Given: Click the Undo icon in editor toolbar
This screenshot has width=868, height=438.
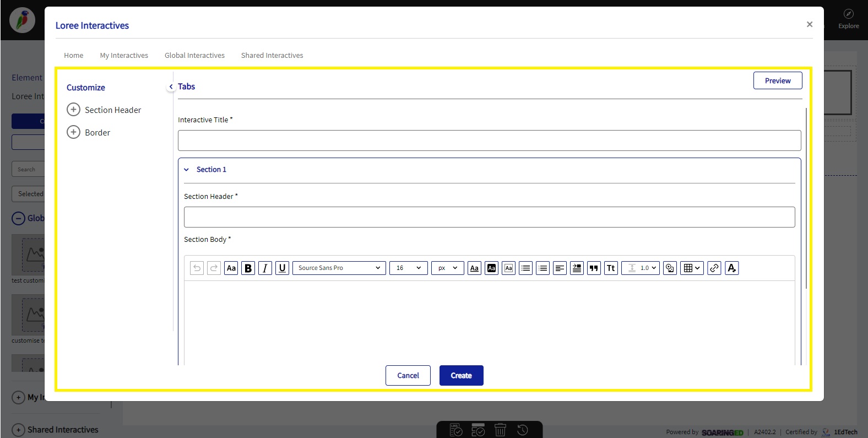Looking at the screenshot, I should coord(197,268).
